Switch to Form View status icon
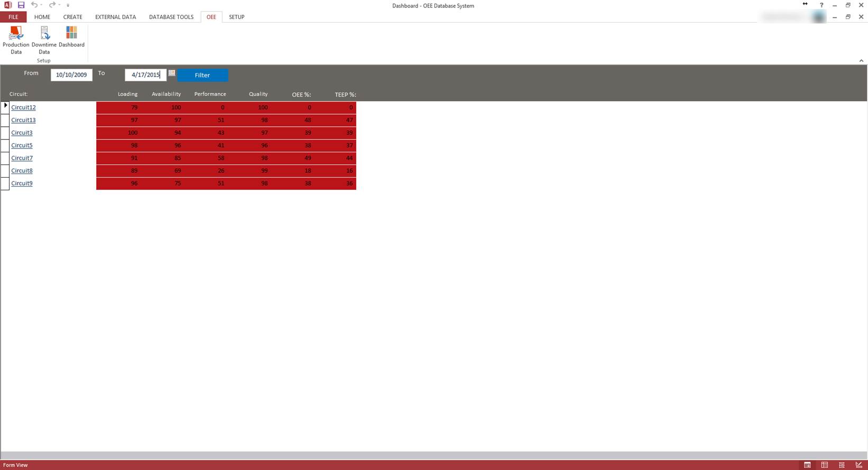This screenshot has height=470, width=868. click(x=807, y=465)
